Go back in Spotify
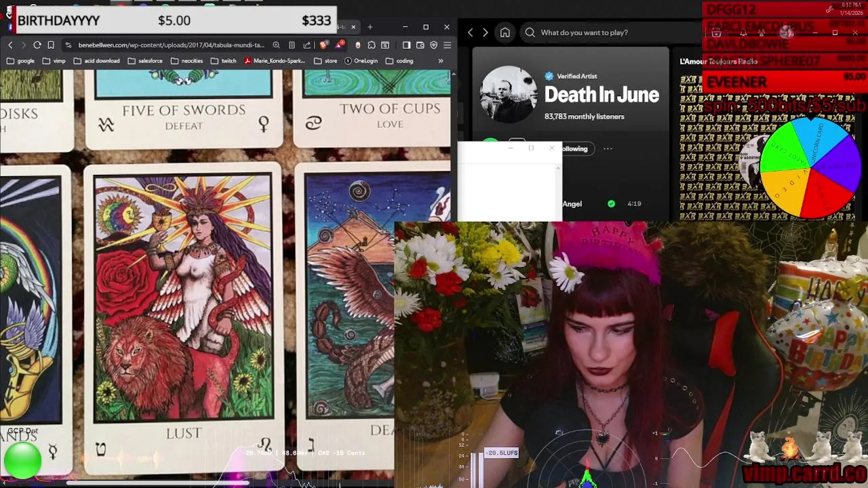868x488 pixels. pos(471,33)
